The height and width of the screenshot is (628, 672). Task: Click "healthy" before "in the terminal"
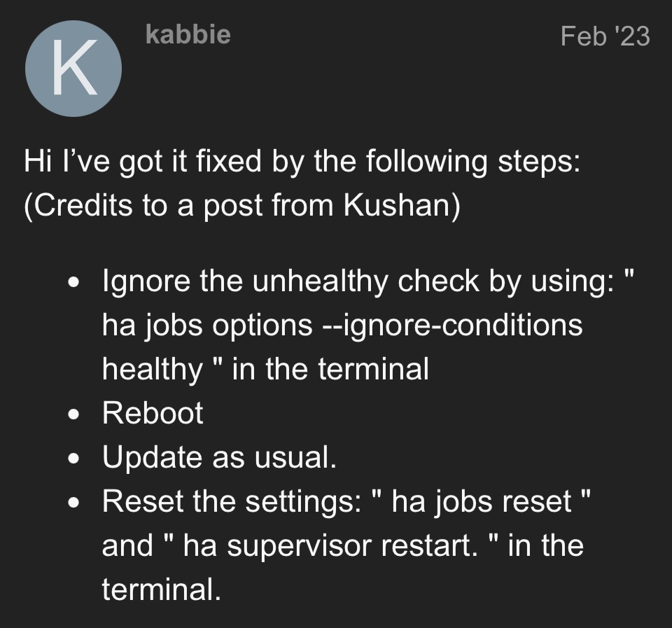[152, 369]
